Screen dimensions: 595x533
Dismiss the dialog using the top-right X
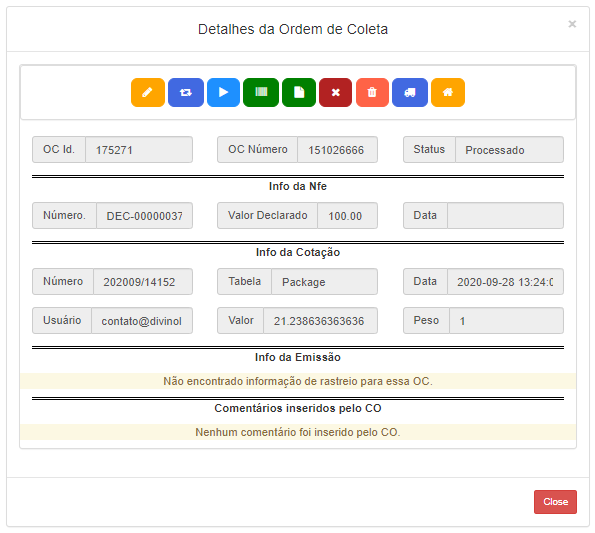click(572, 24)
